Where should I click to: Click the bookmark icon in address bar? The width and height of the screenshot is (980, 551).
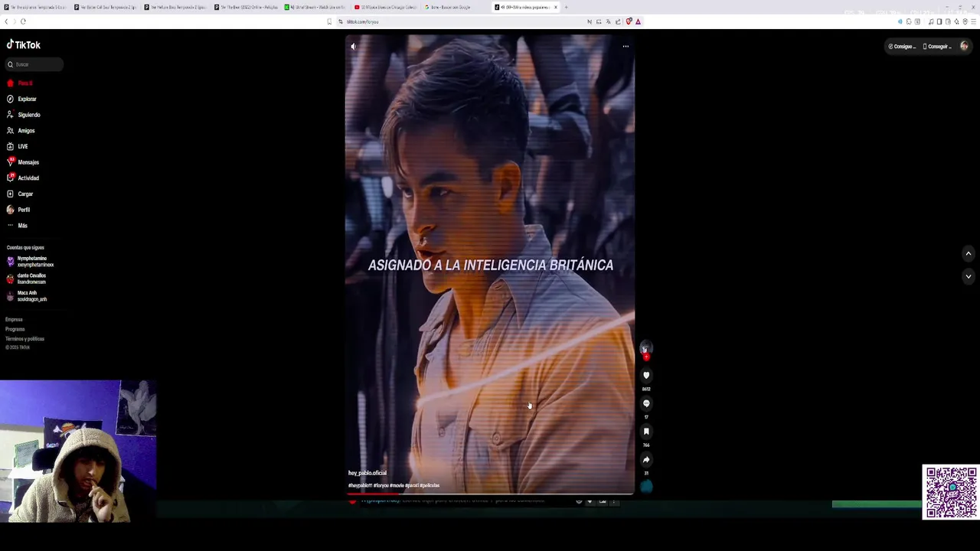tap(330, 21)
